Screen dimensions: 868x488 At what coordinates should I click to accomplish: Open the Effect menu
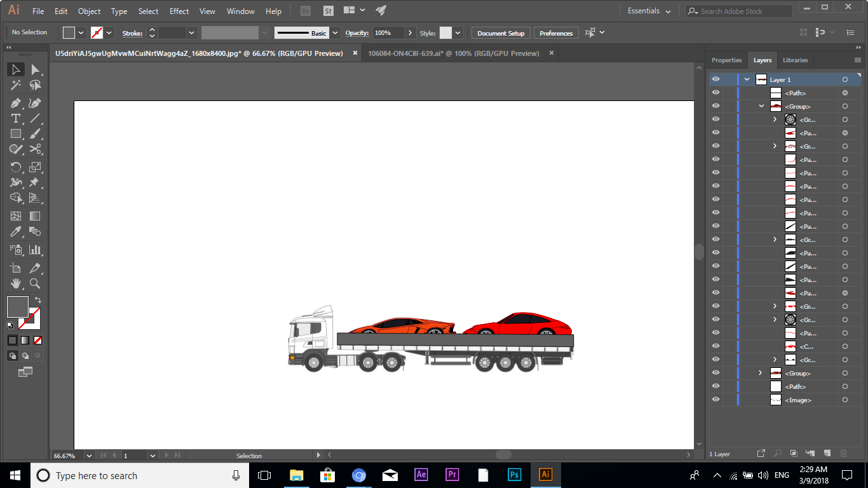pos(179,11)
